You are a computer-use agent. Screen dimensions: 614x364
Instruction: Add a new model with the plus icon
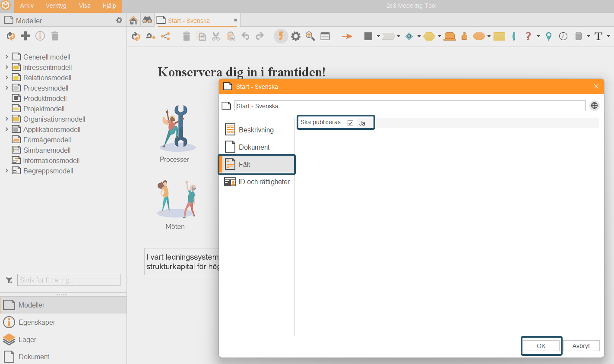25,36
